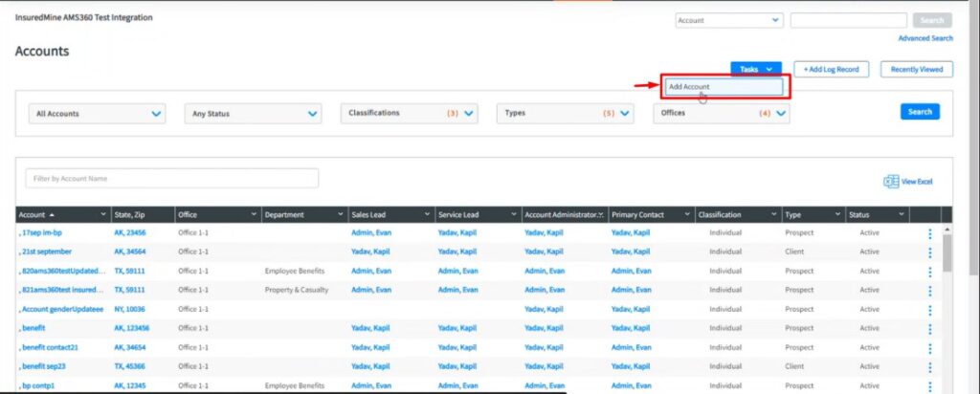Viewport: 980px width, 394px height.
Task: Select Add Account from Tasks menu
Action: tap(723, 87)
